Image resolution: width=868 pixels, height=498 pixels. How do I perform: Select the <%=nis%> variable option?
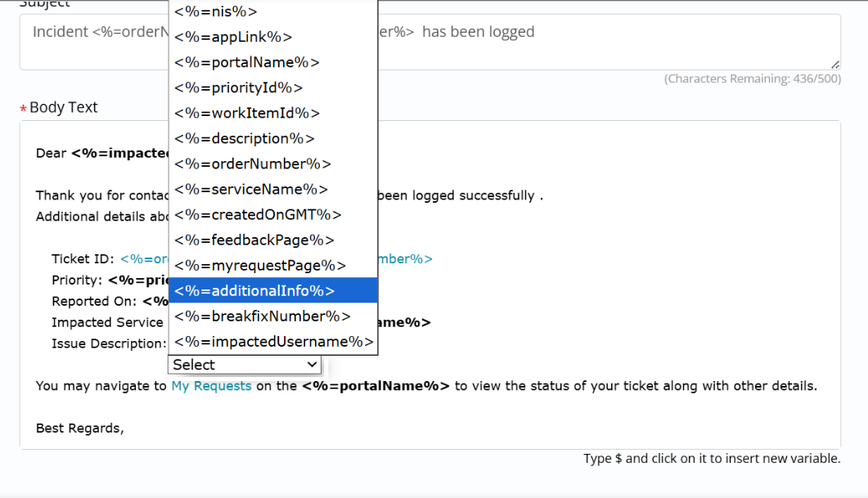[x=216, y=11]
